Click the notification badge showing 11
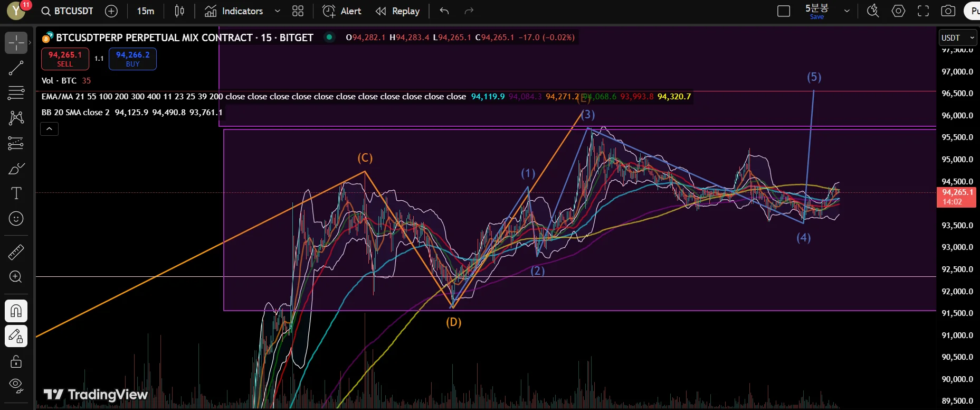This screenshot has width=980, height=410. tap(26, 5)
